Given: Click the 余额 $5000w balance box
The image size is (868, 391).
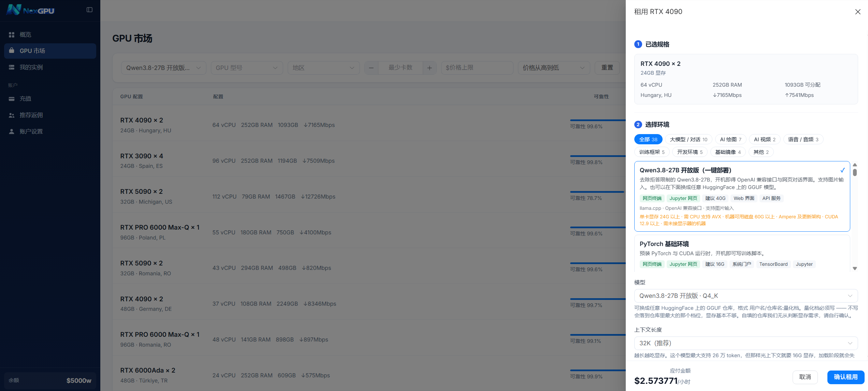Looking at the screenshot, I should (x=50, y=380).
